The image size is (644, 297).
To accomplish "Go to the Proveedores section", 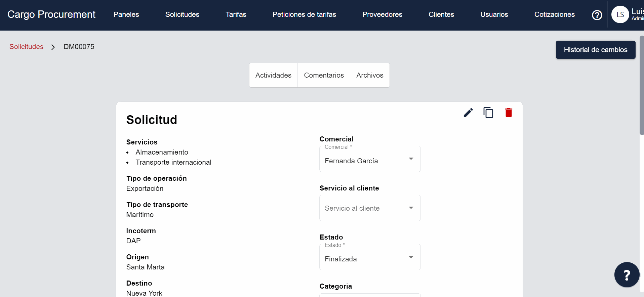I will pyautogui.click(x=382, y=14).
